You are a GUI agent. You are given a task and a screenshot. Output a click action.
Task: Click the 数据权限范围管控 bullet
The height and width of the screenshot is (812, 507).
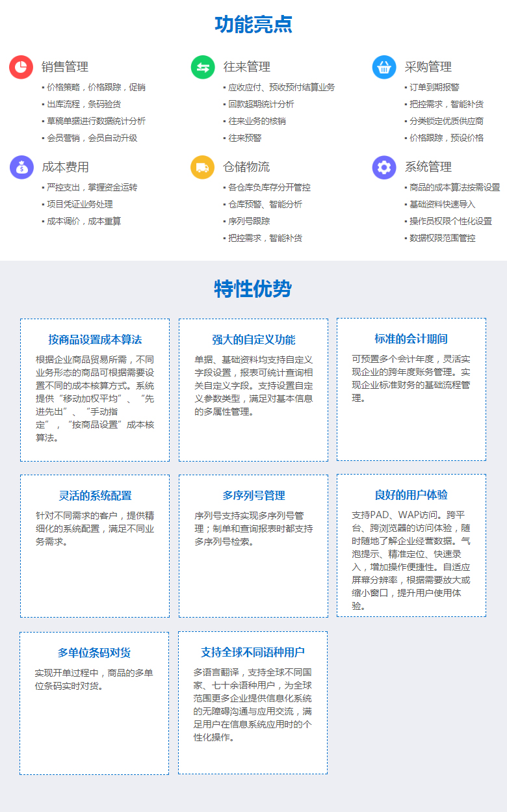(443, 238)
